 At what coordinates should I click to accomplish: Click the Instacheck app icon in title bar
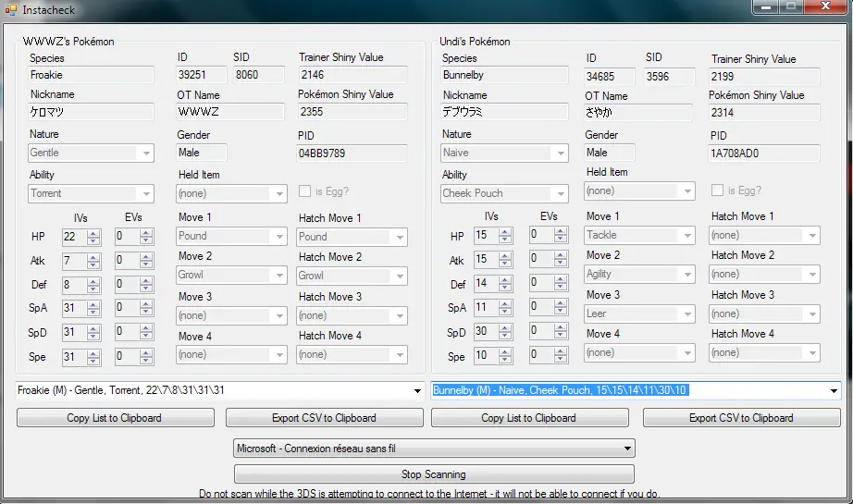(x=10, y=10)
